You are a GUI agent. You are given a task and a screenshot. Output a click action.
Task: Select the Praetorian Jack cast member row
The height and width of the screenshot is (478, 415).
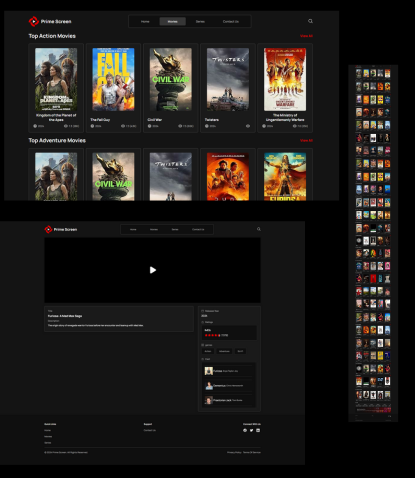(229, 400)
